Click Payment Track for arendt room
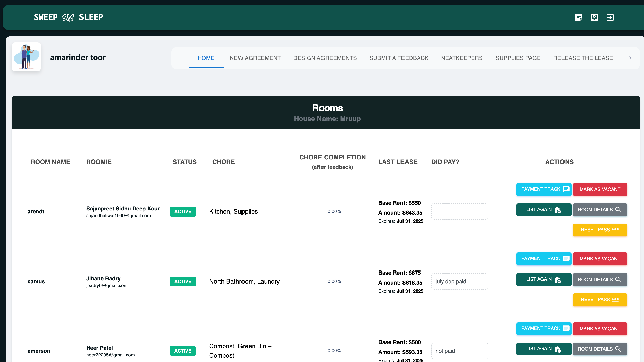644x362 pixels. click(544, 189)
